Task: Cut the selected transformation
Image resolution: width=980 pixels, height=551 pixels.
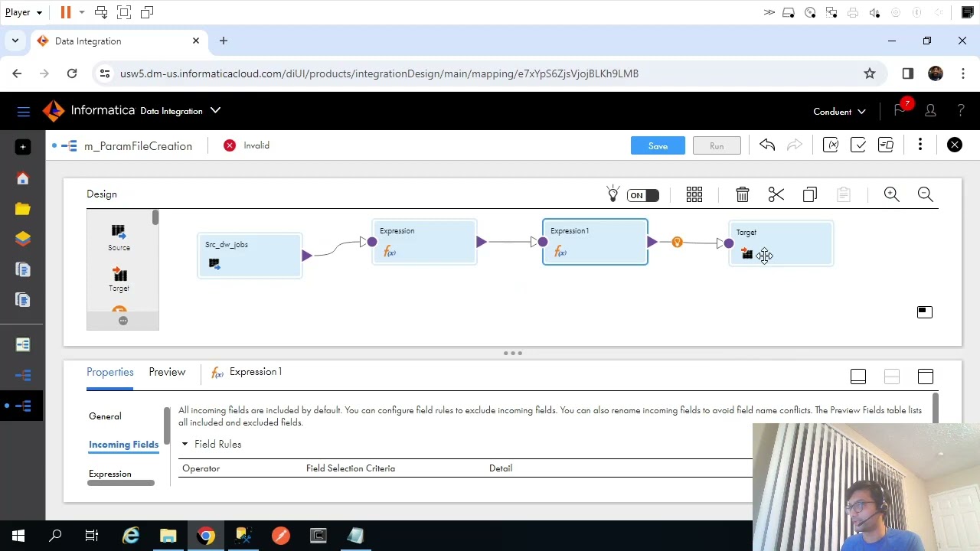Action: click(776, 194)
